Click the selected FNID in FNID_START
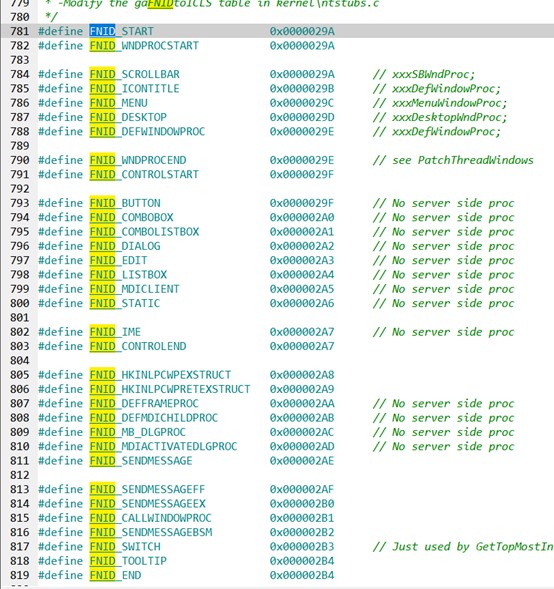Image resolution: width=554 pixels, height=589 pixels. [x=103, y=31]
